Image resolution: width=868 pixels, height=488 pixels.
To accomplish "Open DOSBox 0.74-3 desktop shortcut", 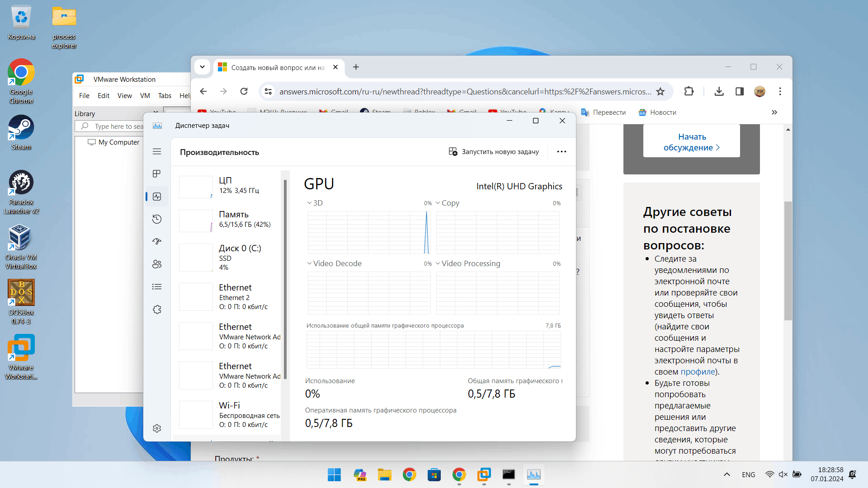I will (x=21, y=302).
